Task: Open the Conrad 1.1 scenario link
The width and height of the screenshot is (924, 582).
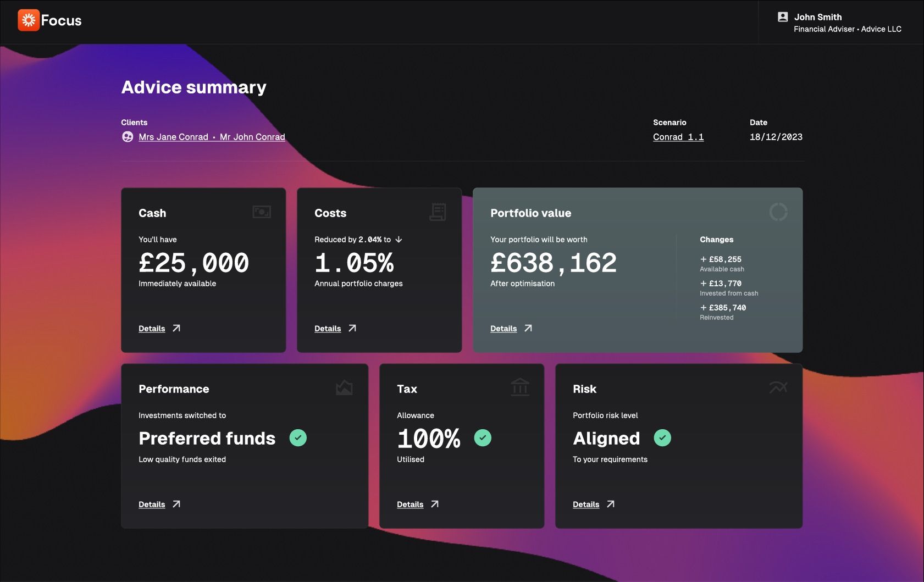Action: pyautogui.click(x=678, y=137)
